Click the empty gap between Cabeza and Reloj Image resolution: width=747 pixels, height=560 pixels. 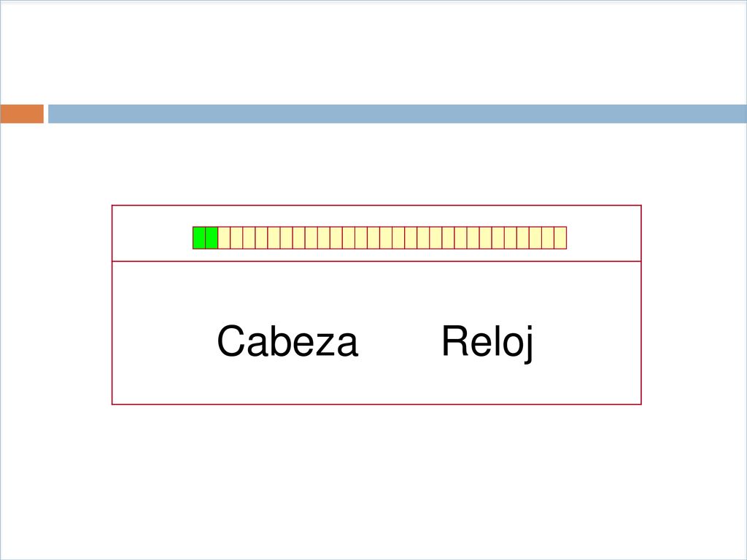400,341
